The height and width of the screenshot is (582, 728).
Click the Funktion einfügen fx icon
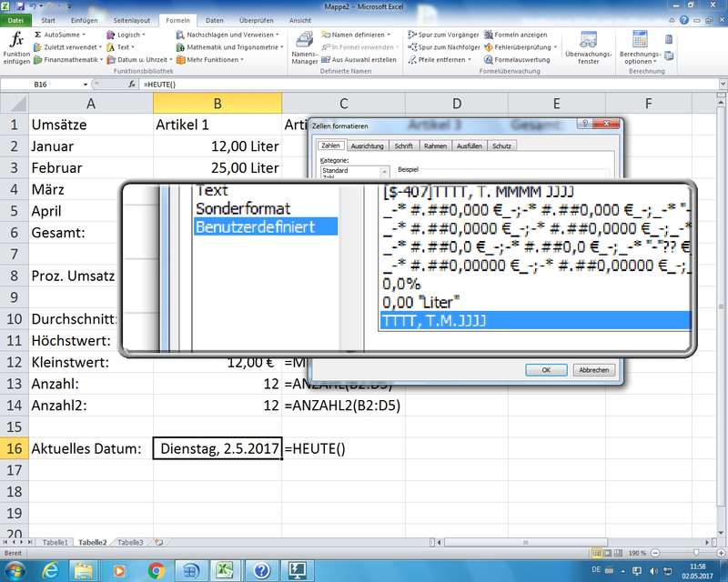pyautogui.click(x=15, y=45)
